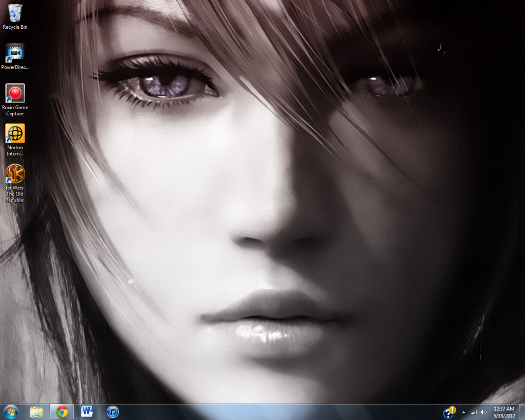Select the Roxio Game Capture shortcut
This screenshot has height=420, width=525.
[x=15, y=100]
